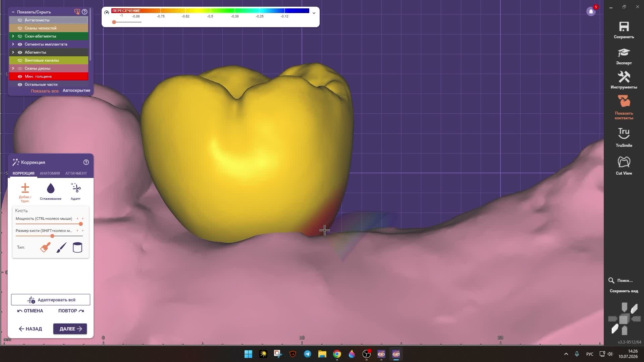The width and height of the screenshot is (644, 362).
Task: Collapse the Показать/Скрыть panel
Action: [13, 12]
